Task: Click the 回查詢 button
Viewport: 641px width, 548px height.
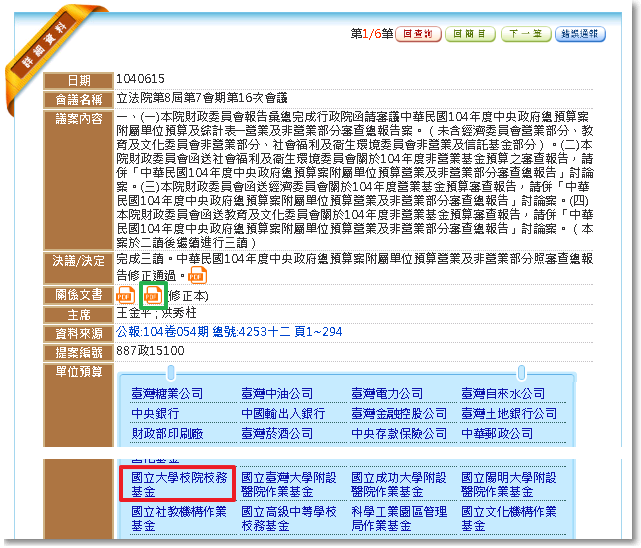Action: [x=419, y=34]
